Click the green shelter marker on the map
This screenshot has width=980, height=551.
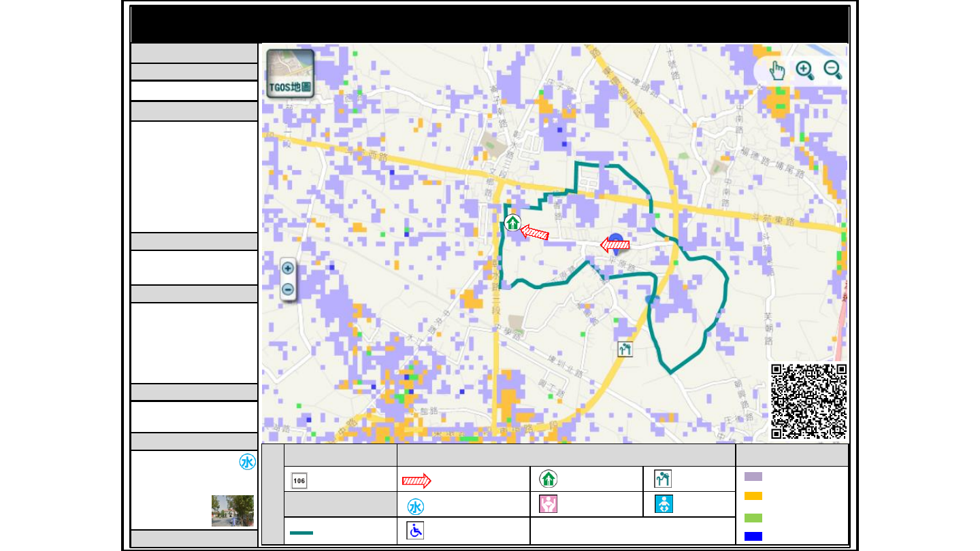(x=512, y=222)
